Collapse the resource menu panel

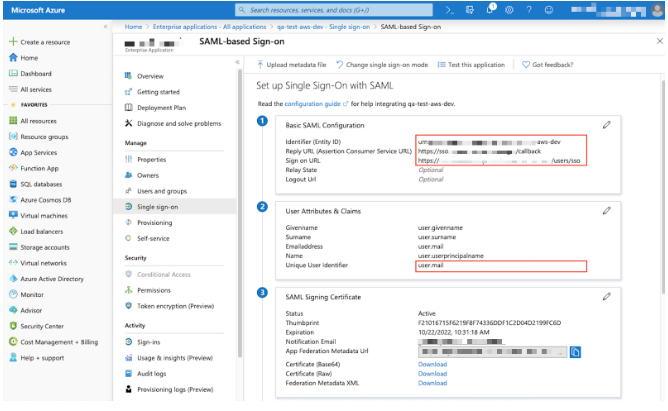click(237, 63)
